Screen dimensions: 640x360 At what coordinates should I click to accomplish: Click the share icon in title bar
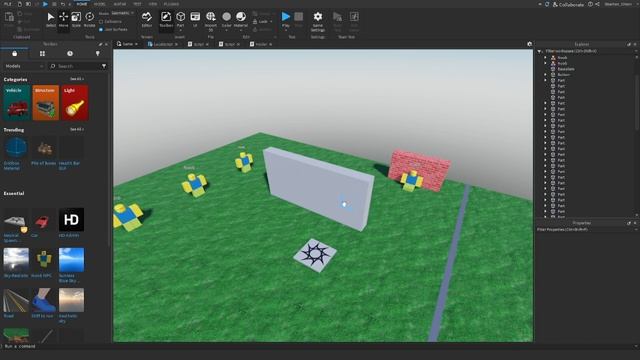pos(598,4)
